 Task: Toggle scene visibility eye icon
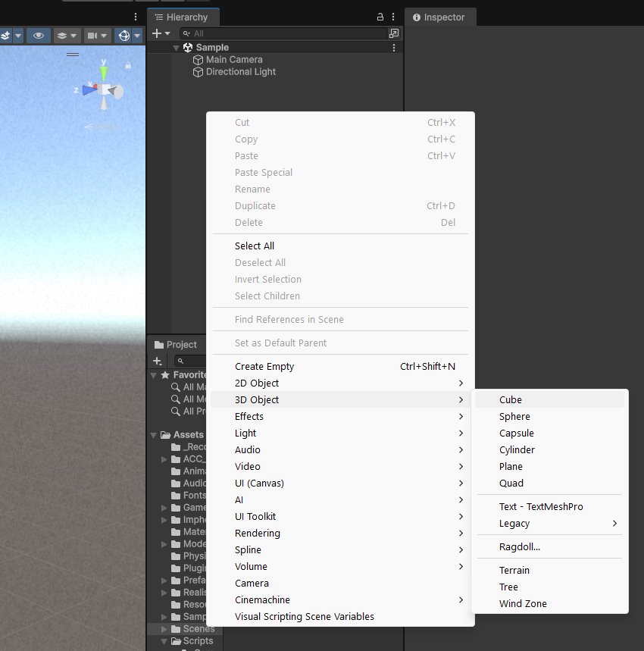tap(39, 36)
